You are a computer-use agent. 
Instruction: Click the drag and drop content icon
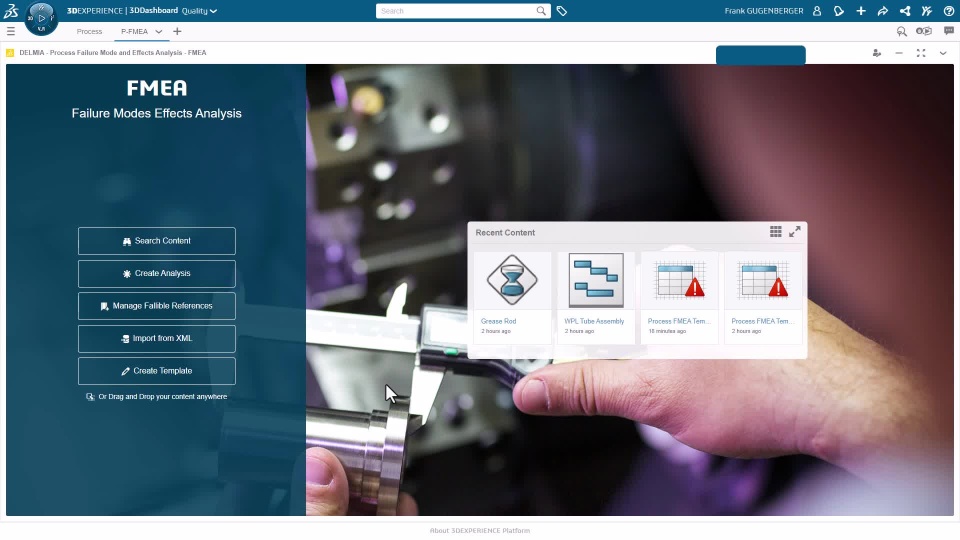(x=90, y=397)
